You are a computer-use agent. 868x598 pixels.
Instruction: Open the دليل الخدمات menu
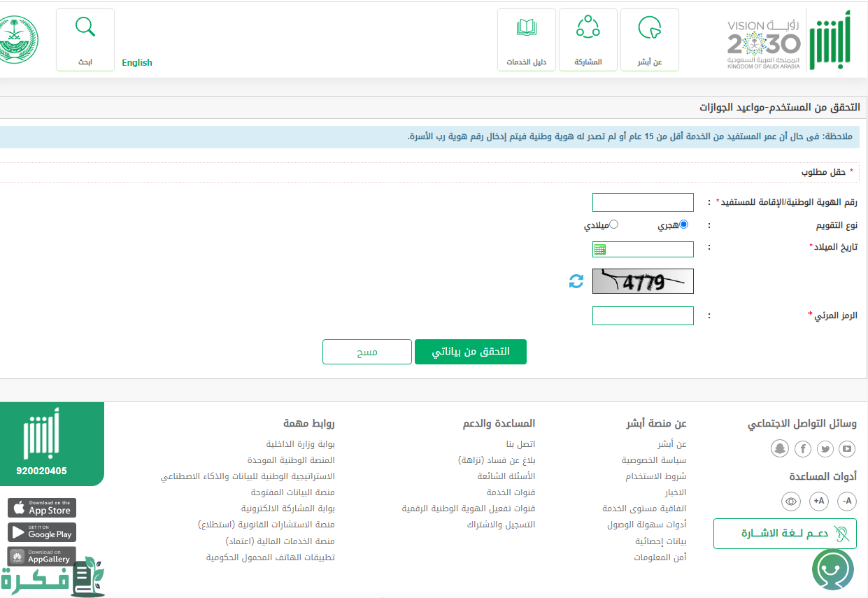pyautogui.click(x=526, y=40)
